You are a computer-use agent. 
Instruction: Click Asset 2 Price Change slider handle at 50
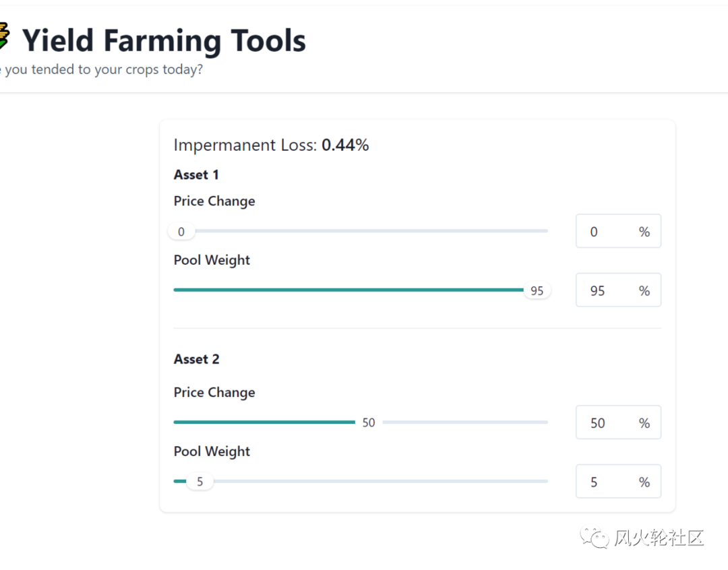pyautogui.click(x=368, y=422)
